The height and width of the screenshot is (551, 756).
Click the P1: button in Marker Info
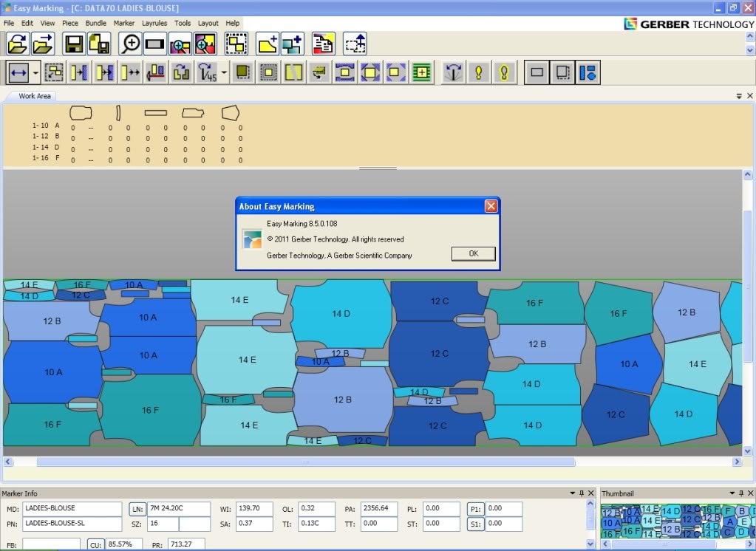coord(475,509)
